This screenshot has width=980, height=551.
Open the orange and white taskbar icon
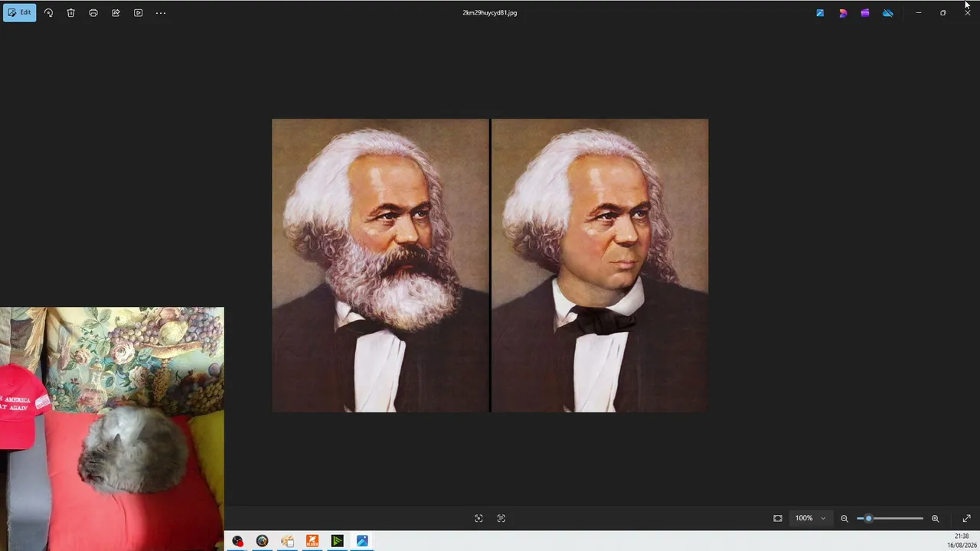pos(287,541)
